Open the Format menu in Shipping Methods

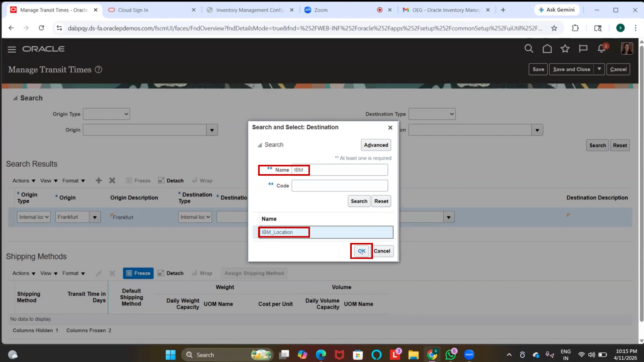[x=73, y=273]
